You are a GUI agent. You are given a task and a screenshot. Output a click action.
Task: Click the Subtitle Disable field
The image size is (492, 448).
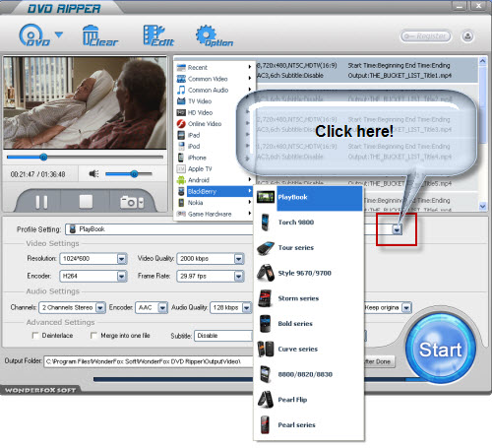(x=223, y=336)
